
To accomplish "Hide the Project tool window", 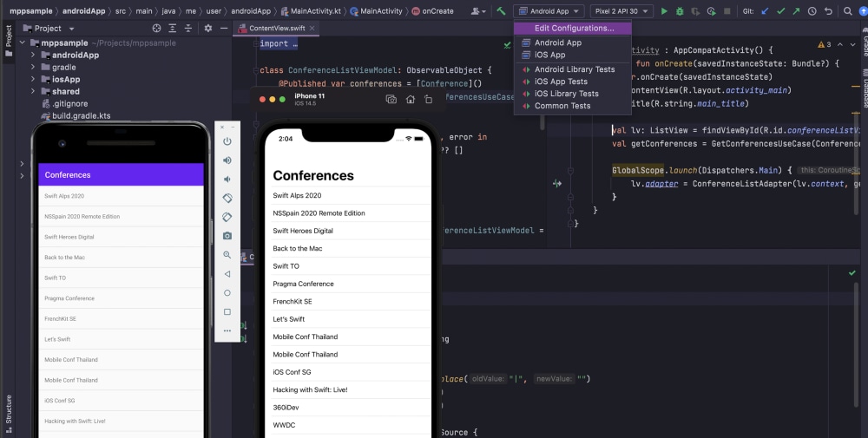I will click(224, 29).
